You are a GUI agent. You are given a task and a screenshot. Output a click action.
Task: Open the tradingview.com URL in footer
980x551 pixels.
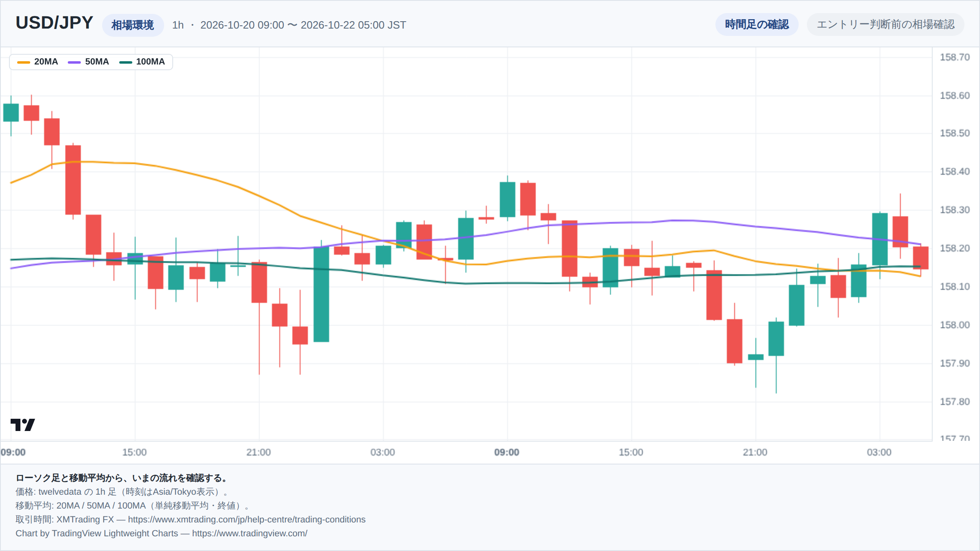click(x=249, y=533)
